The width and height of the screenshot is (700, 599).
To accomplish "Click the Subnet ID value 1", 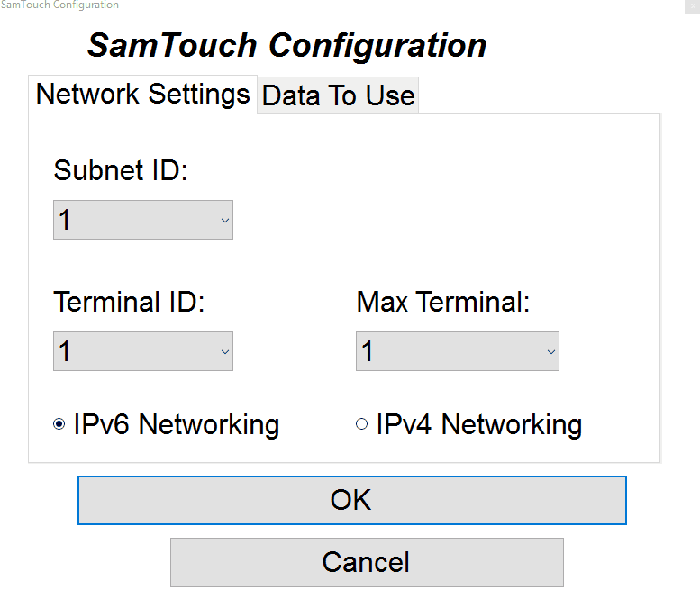I will pos(65,221).
